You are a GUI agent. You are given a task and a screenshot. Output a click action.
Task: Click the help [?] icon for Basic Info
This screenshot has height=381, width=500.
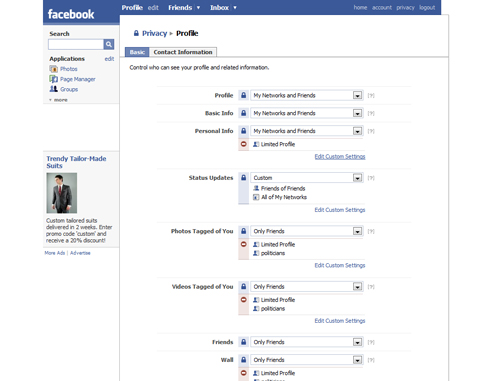coord(371,113)
